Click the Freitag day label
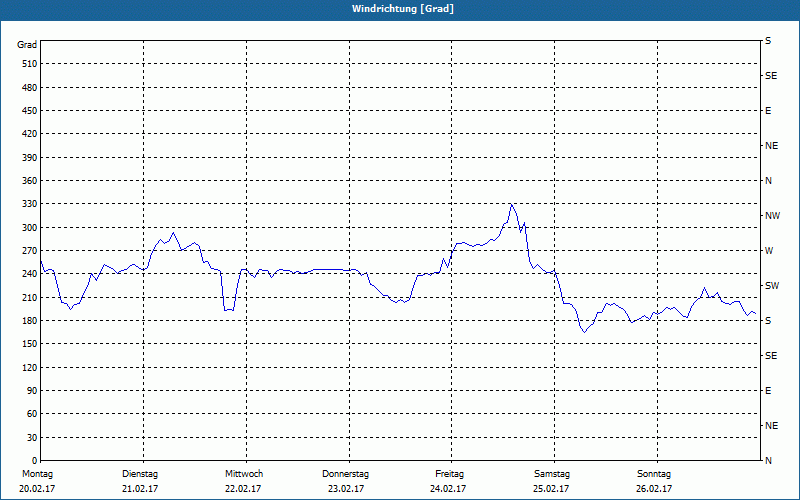 click(449, 474)
